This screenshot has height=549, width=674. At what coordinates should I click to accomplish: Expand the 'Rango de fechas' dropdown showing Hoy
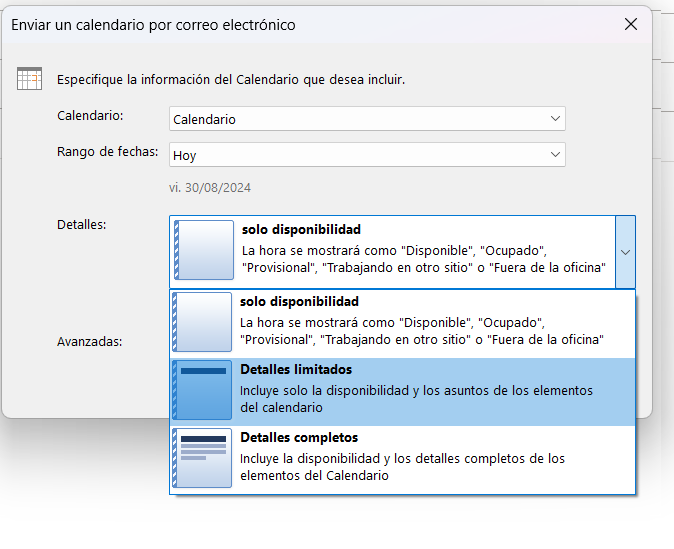(366, 155)
